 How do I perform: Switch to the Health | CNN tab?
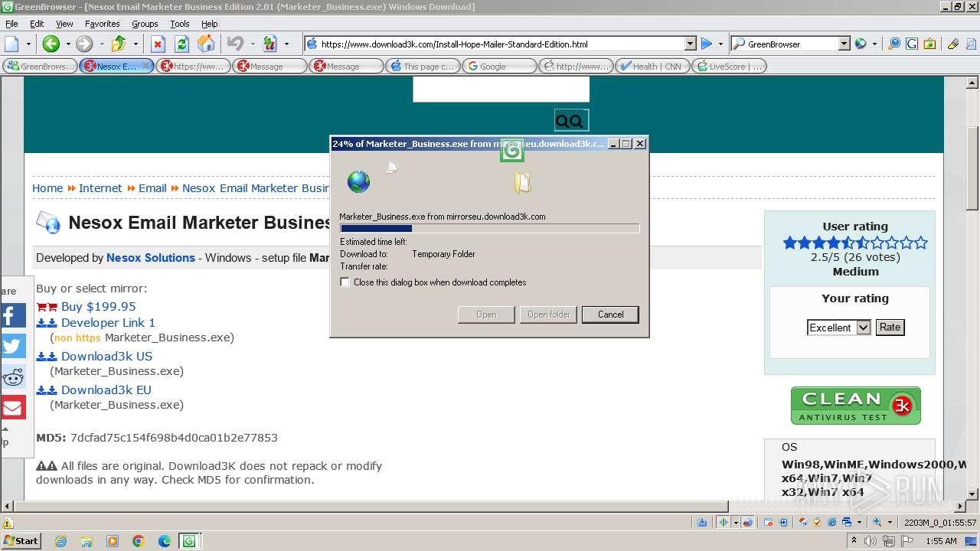(x=652, y=67)
